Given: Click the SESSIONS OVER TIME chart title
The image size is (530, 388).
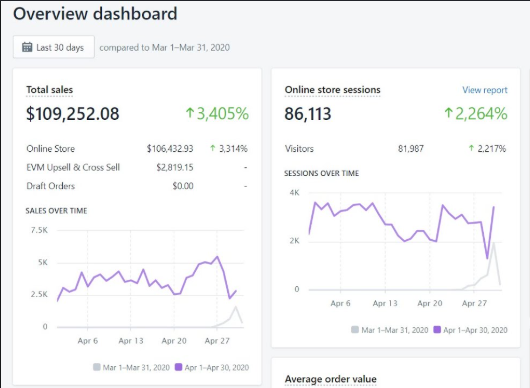Looking at the screenshot, I should point(321,173).
